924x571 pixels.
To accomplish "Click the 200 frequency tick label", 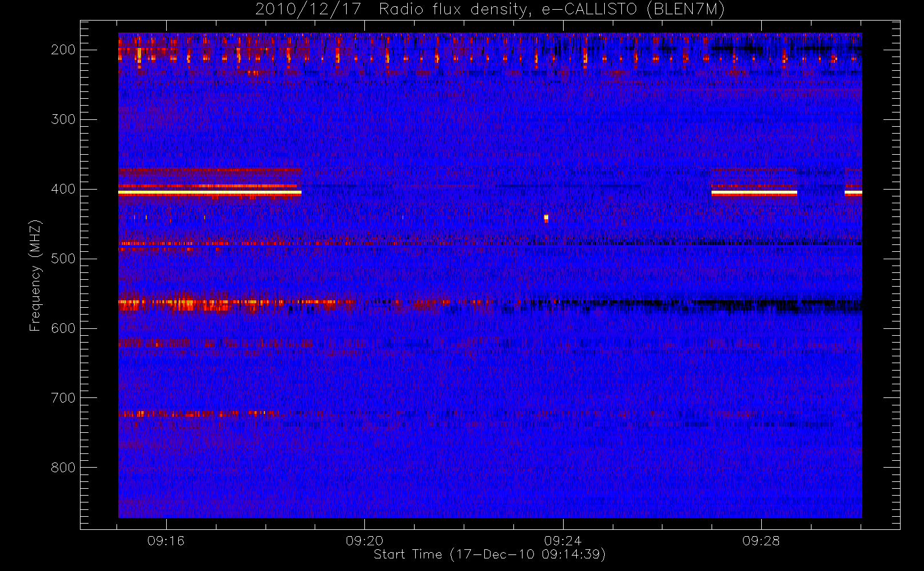I will [63, 50].
